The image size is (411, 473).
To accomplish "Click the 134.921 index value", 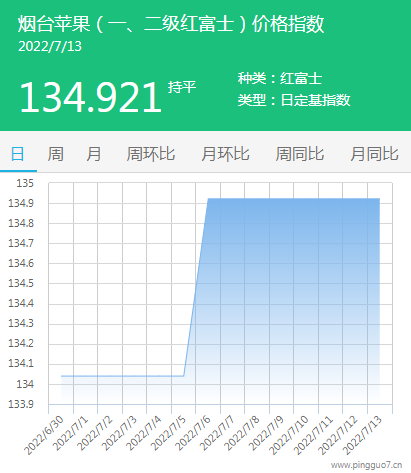I will 91,98.
